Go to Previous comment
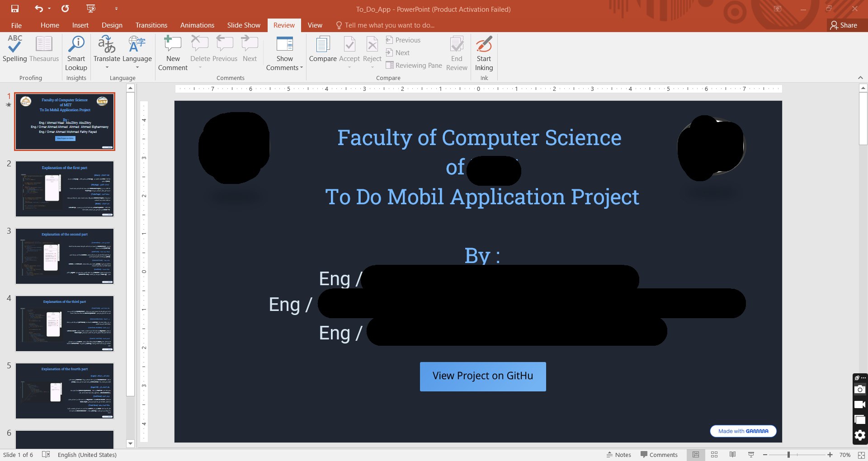The image size is (868, 461). 225,49
